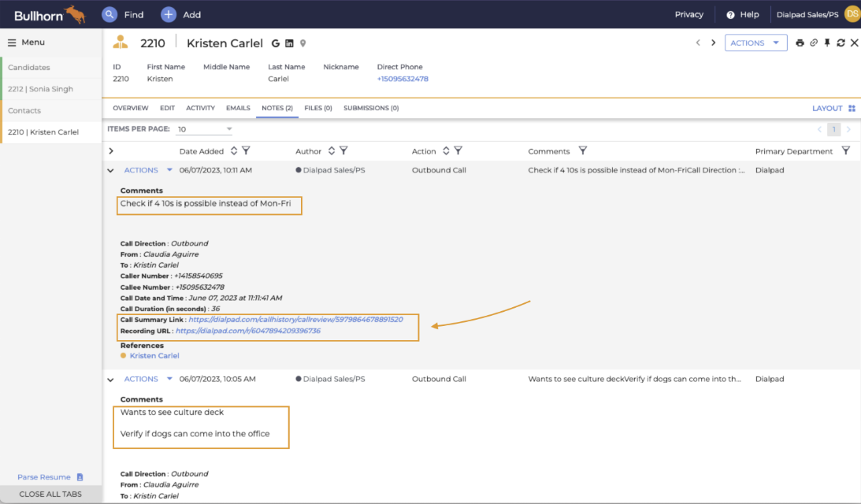Click the Privacy link
The height and width of the screenshot is (504, 861).
tap(688, 15)
